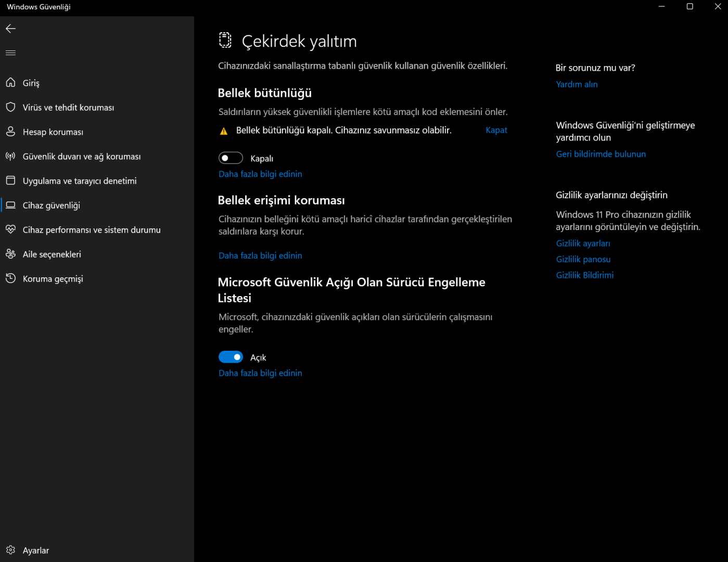The width and height of the screenshot is (728, 562).
Task: Click the Güvenlik duvarı ve ağ koruması icon
Action: click(10, 156)
